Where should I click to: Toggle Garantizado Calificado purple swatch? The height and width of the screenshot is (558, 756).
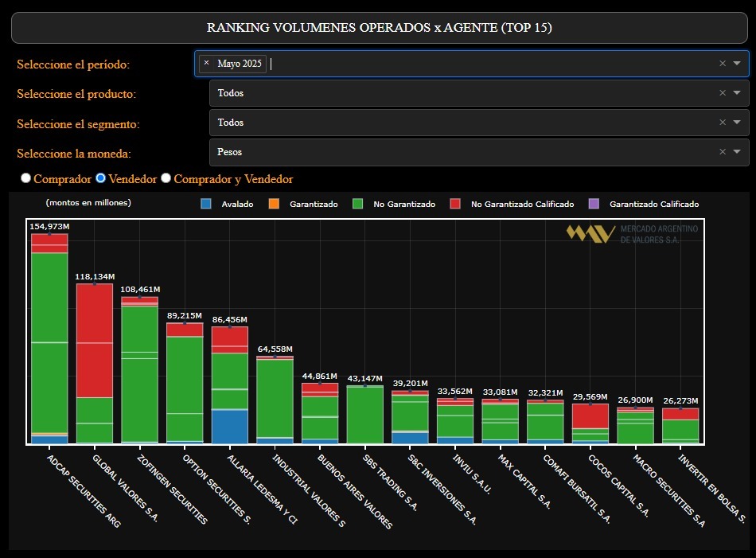(x=594, y=204)
